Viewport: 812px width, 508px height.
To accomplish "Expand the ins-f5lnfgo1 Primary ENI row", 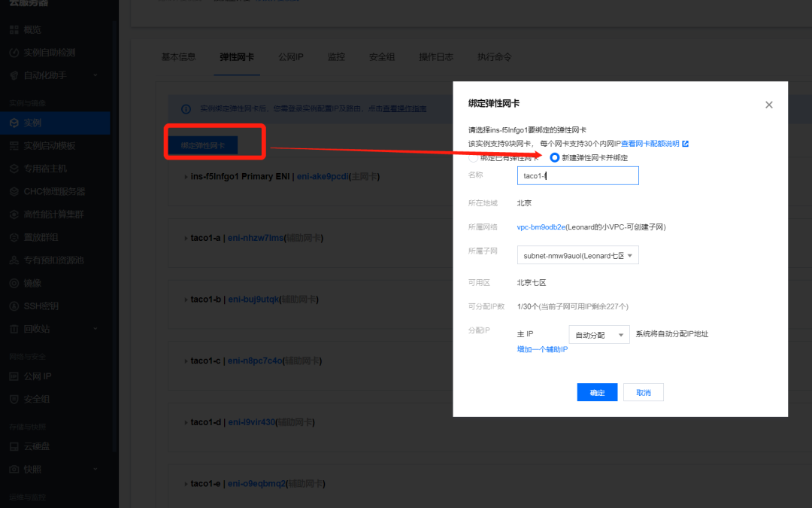I will [x=186, y=177].
